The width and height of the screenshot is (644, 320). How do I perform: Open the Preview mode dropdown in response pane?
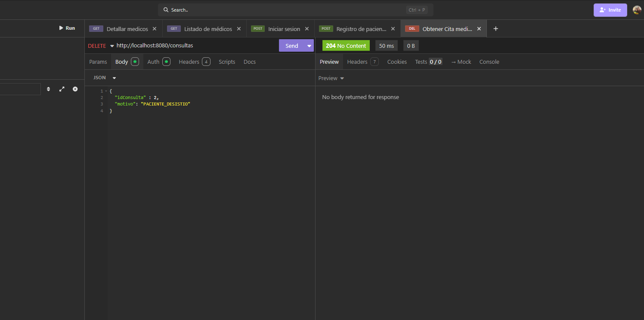[x=331, y=78]
